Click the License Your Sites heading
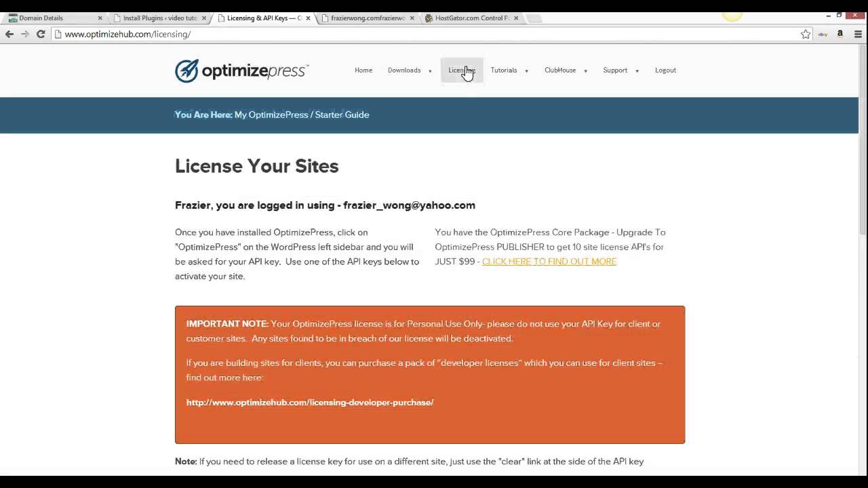This screenshot has width=868, height=488. pyautogui.click(x=256, y=166)
